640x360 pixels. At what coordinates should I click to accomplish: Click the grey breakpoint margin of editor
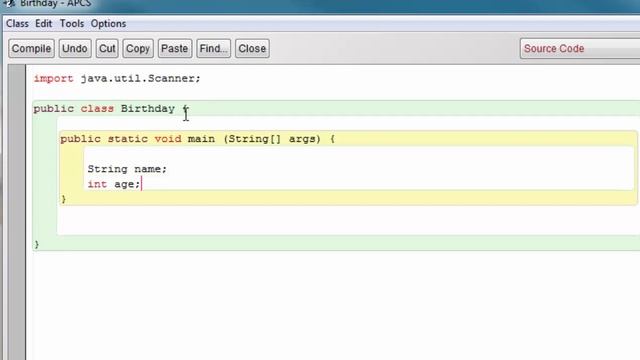(16, 212)
